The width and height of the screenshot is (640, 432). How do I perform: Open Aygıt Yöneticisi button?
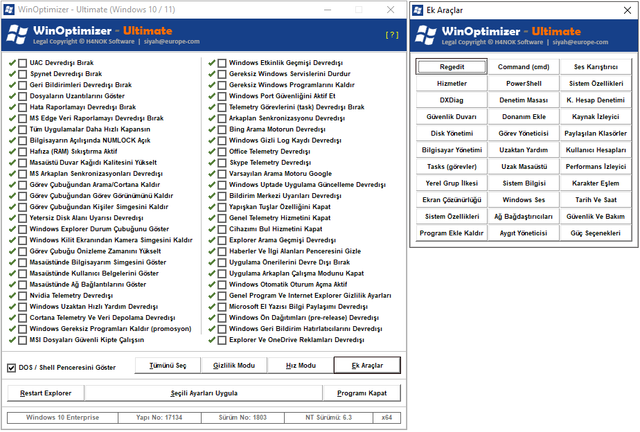pyautogui.click(x=524, y=233)
